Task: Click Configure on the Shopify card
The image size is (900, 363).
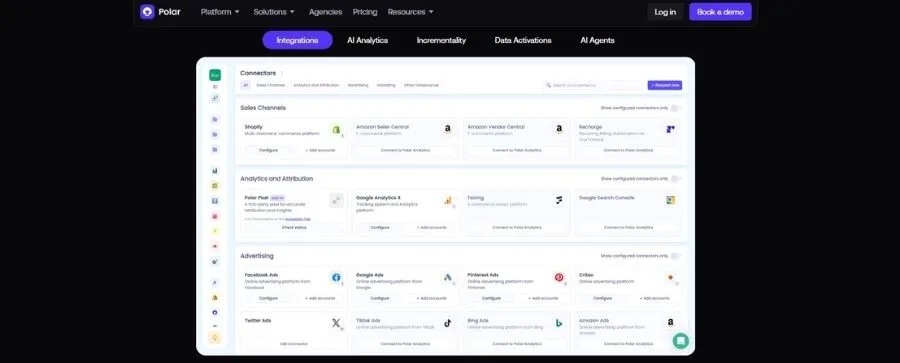Action: pyautogui.click(x=268, y=150)
